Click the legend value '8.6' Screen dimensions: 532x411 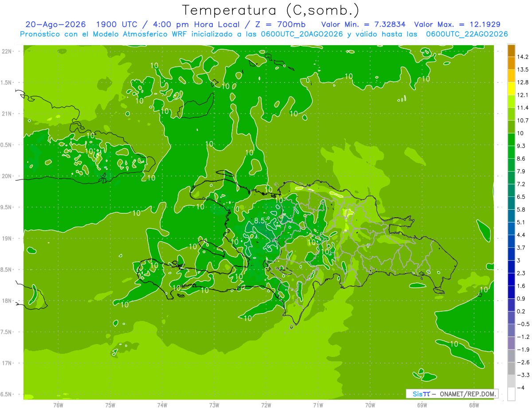521,159
